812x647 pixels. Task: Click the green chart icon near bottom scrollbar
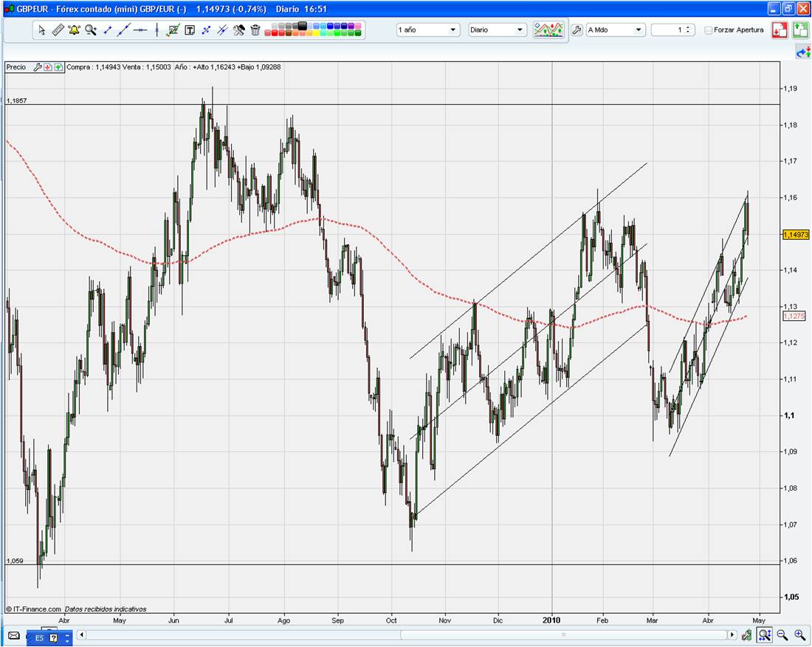[x=747, y=634]
